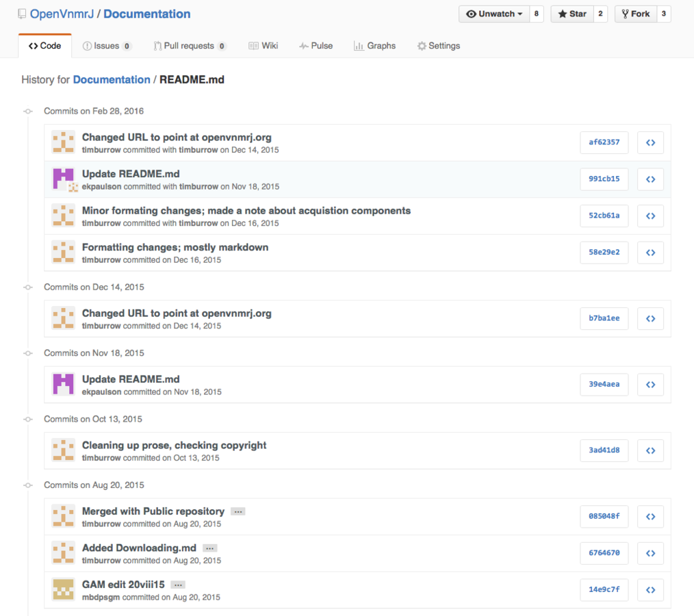Browse repository at commit af62357 code icon
The width and height of the screenshot is (694, 616).
click(650, 142)
